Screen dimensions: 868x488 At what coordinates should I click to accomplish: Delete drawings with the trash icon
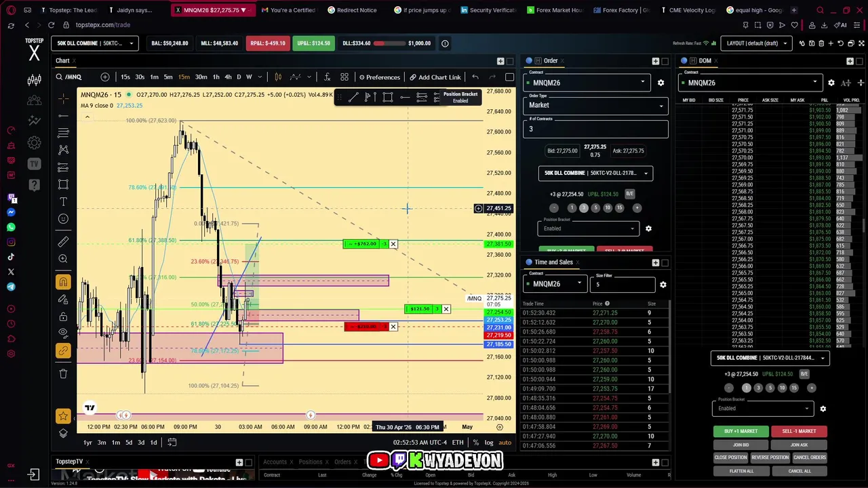(x=63, y=373)
